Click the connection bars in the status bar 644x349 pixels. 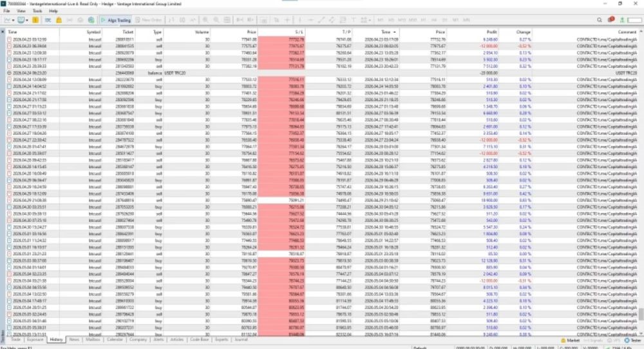(x=609, y=347)
